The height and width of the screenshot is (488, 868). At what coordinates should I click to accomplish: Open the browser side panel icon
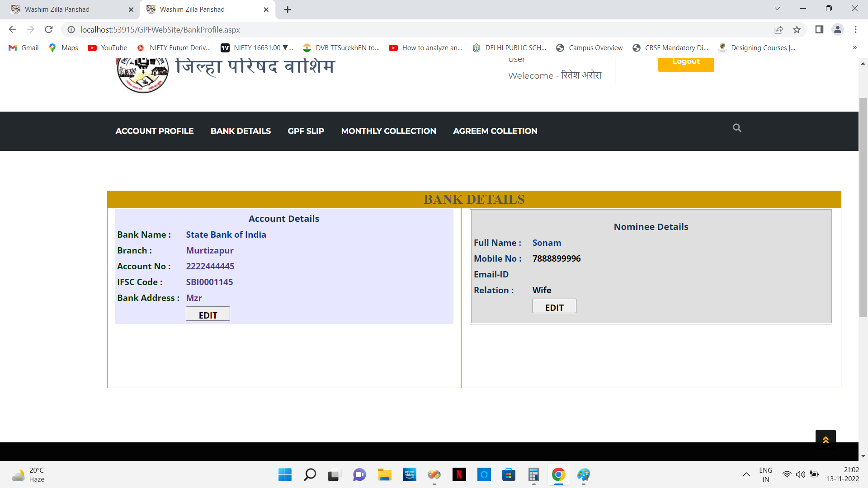[819, 30]
